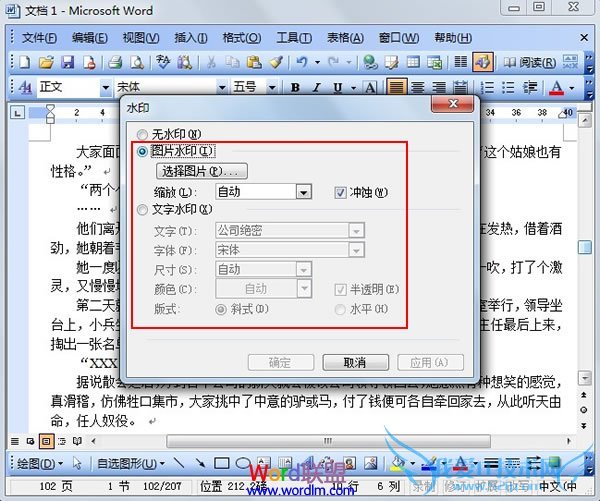Open the 颜色 color dropdown
Screen dimensions: 600x501
click(x=304, y=289)
